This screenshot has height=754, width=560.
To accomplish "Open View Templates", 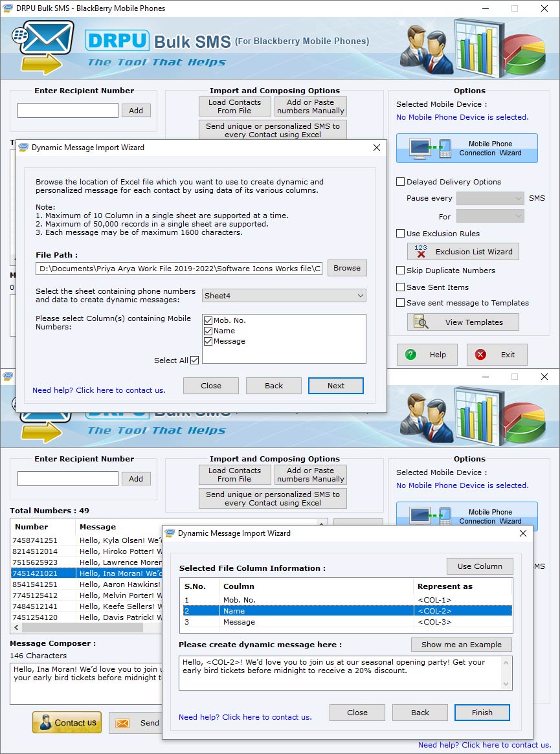I will click(462, 322).
